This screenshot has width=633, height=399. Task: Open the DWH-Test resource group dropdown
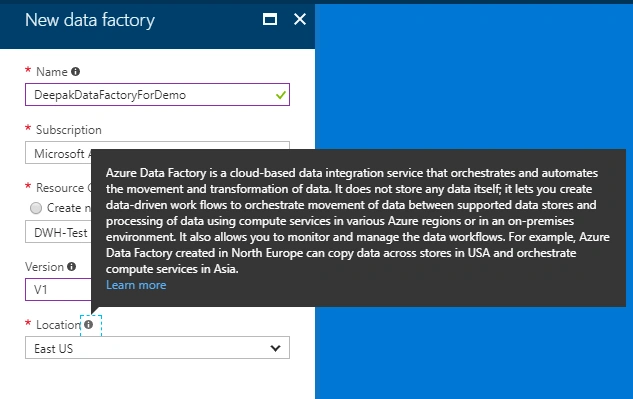(58, 232)
